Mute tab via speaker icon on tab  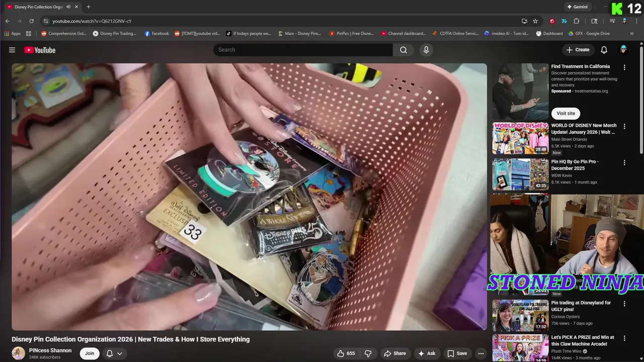pos(68,7)
